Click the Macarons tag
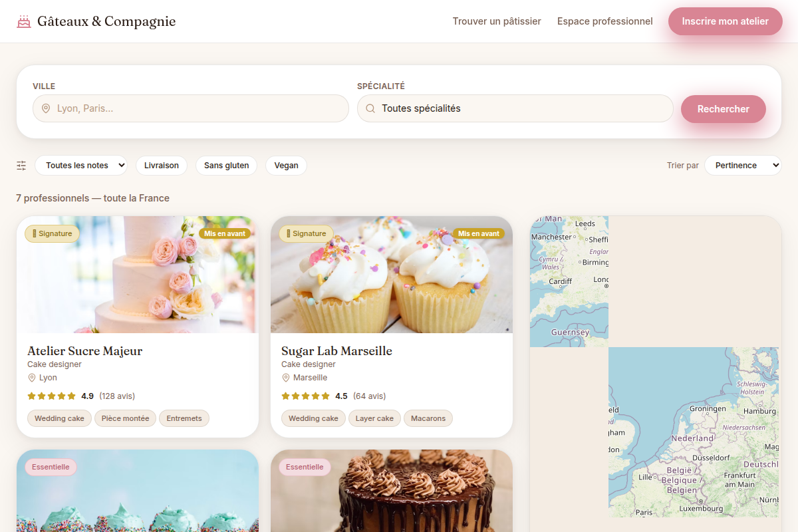The height and width of the screenshot is (532, 798). (428, 418)
